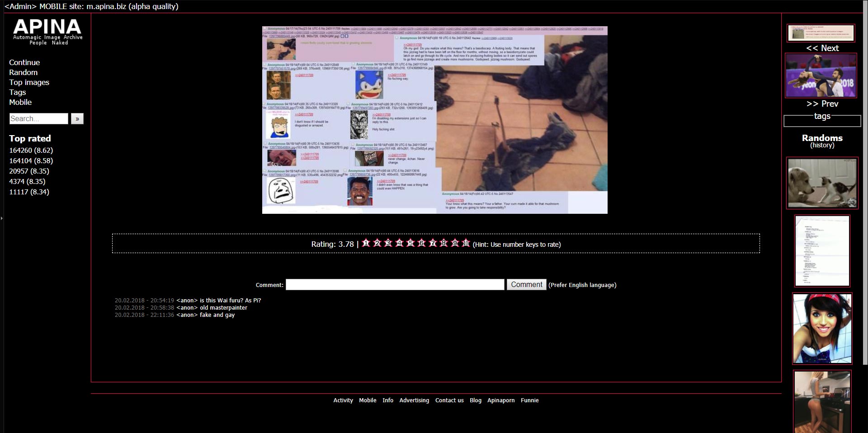Open Info in the footer
Viewport: 868px width, 433px height.
pyautogui.click(x=388, y=400)
